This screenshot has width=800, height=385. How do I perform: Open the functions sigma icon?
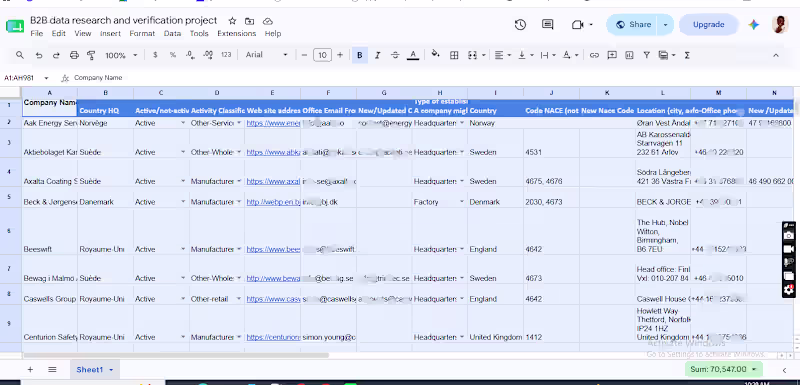point(687,55)
